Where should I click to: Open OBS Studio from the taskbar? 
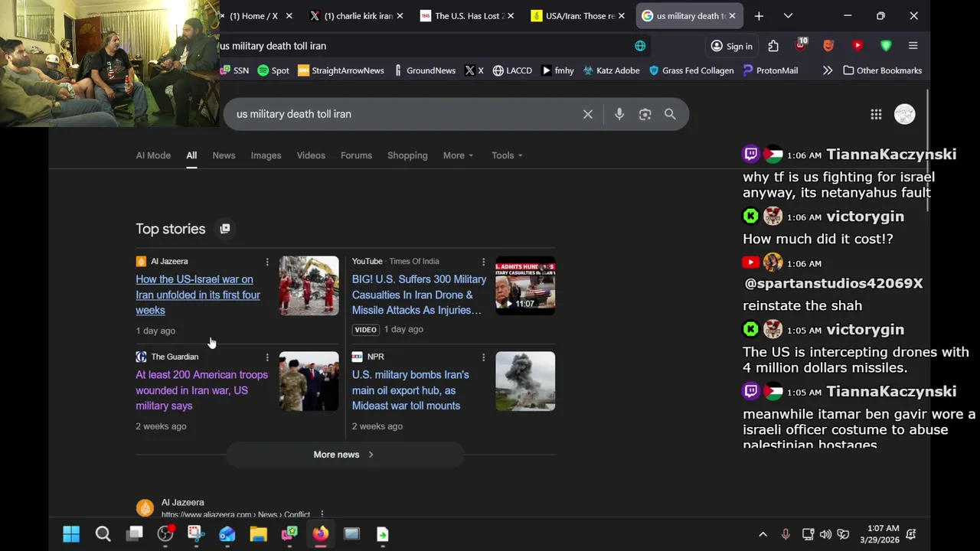click(165, 534)
